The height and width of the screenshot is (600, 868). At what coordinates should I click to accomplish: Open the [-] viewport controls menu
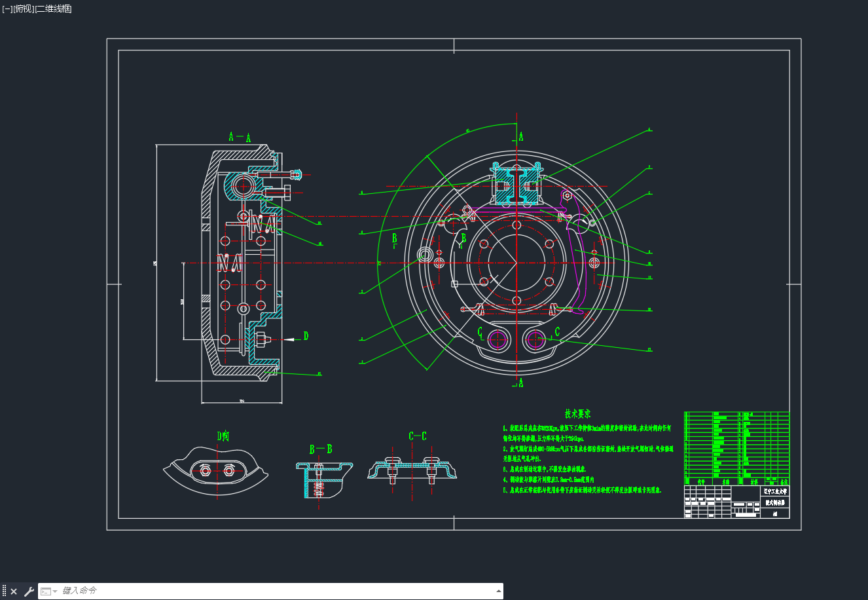[x=7, y=9]
